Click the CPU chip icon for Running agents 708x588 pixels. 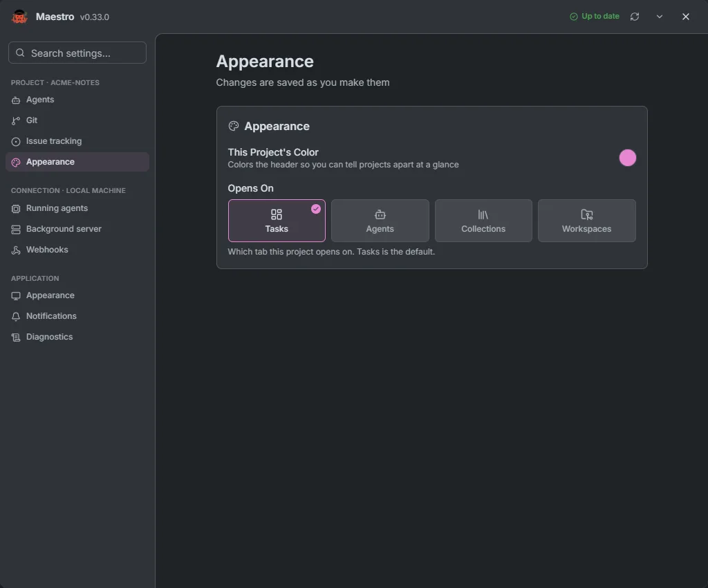click(16, 209)
